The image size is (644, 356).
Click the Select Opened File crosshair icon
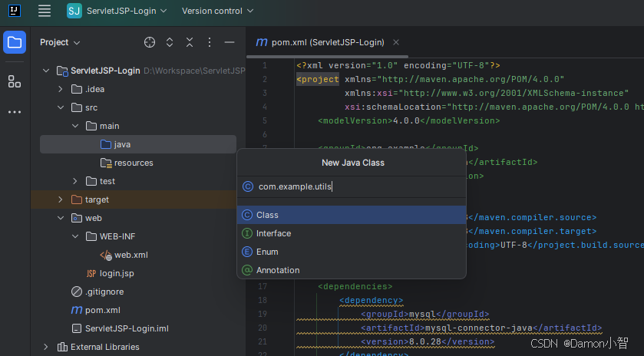pyautogui.click(x=150, y=42)
